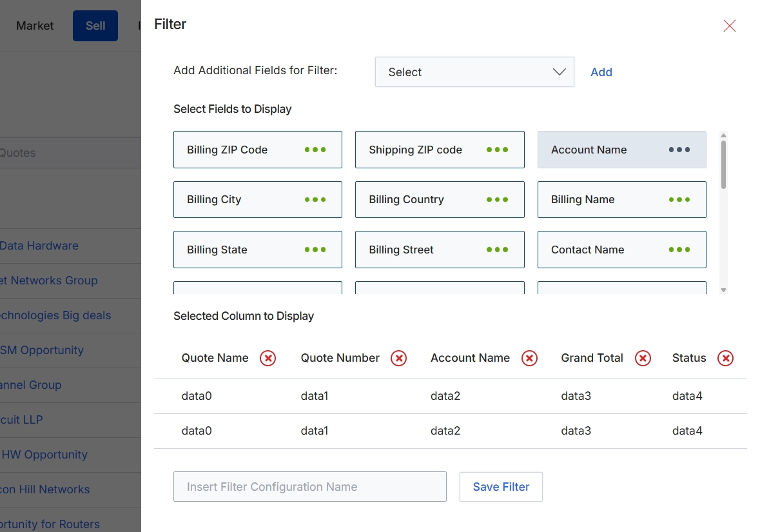
Task: Click the three-dot icon on the Account Name field card
Action: (679, 150)
